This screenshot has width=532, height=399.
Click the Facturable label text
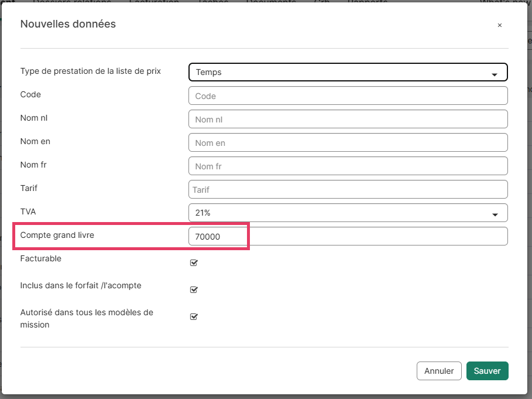pos(41,258)
